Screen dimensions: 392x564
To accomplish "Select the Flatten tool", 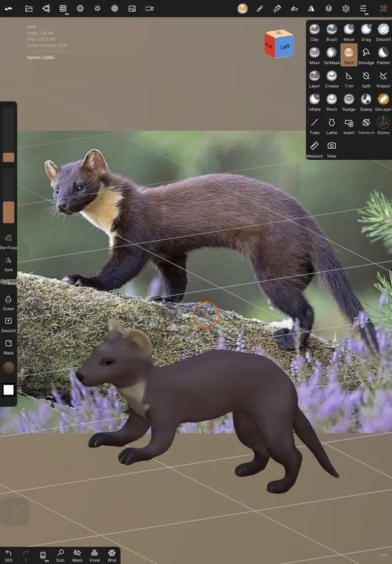I will coord(383,55).
